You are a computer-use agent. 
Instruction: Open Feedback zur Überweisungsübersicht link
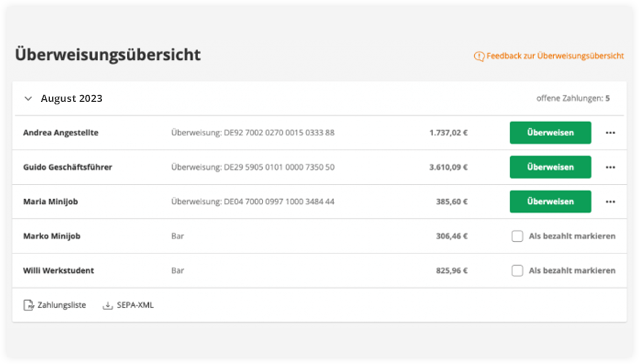[x=555, y=56]
